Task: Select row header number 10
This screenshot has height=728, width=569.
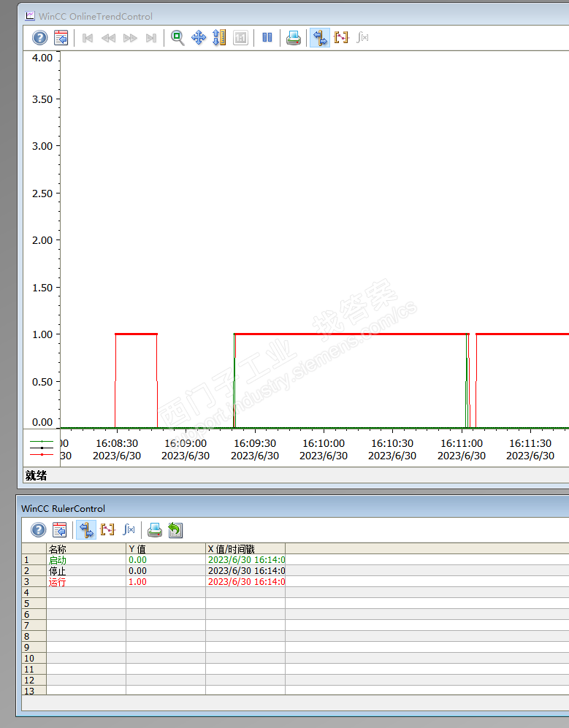Action: tap(34, 659)
